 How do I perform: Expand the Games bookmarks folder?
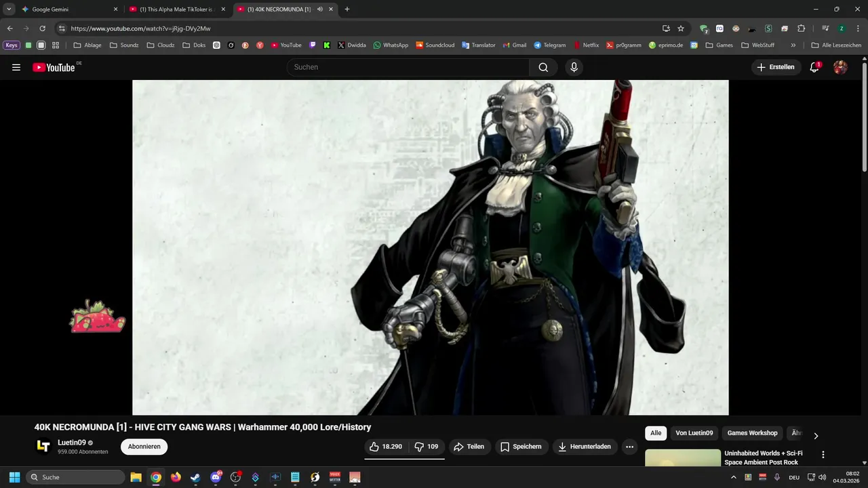(x=719, y=45)
